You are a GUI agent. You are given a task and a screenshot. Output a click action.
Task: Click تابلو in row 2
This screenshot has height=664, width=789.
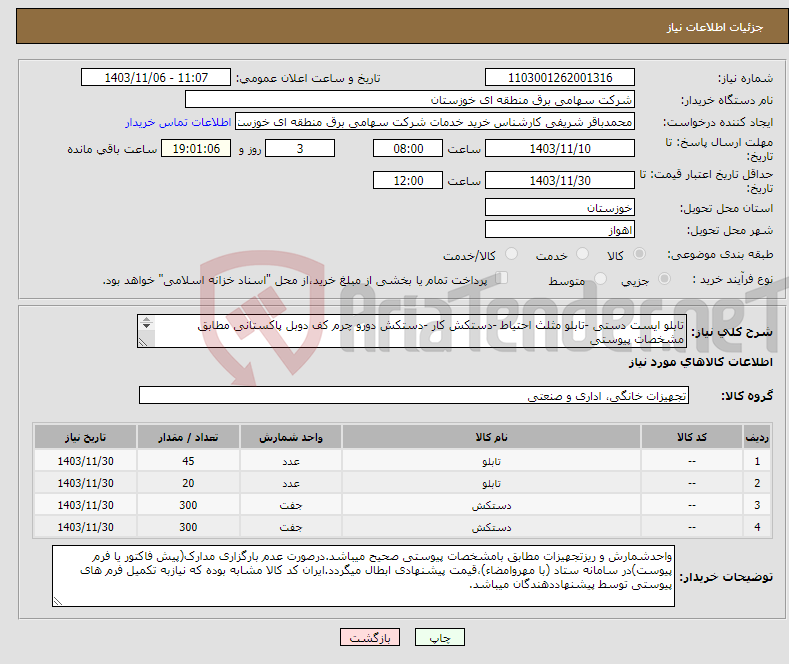coord(492,483)
